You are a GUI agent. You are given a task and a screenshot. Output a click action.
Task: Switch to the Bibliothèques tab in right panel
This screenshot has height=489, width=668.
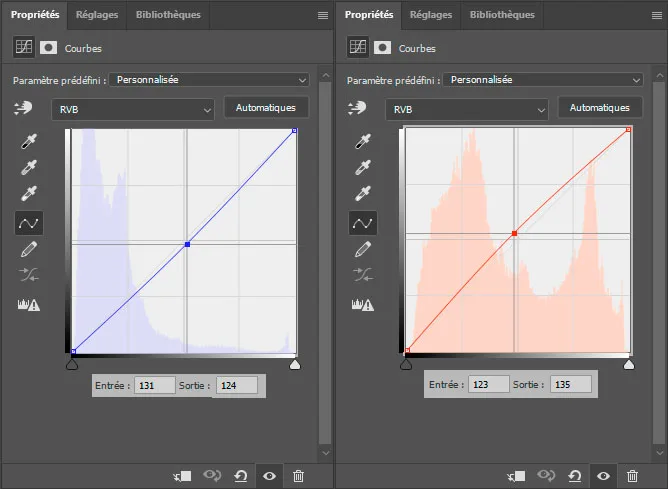click(502, 15)
